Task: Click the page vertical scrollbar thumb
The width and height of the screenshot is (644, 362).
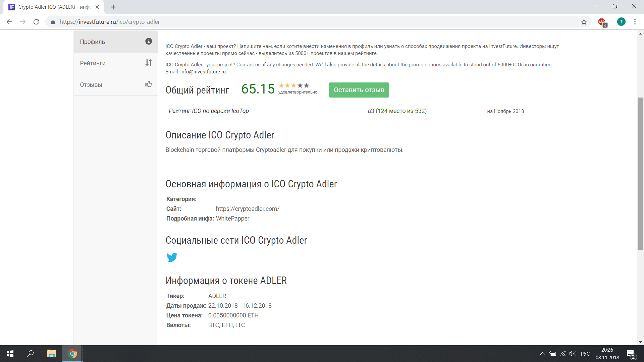Action: click(640, 173)
